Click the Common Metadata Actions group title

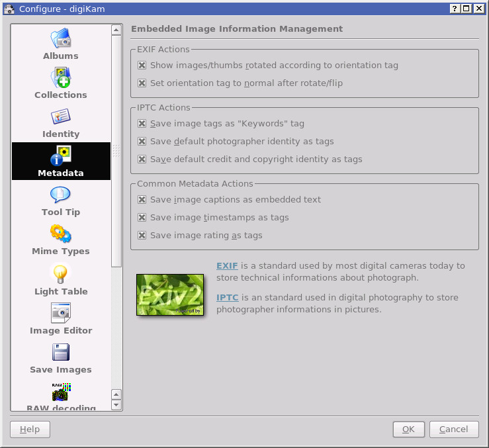point(195,184)
